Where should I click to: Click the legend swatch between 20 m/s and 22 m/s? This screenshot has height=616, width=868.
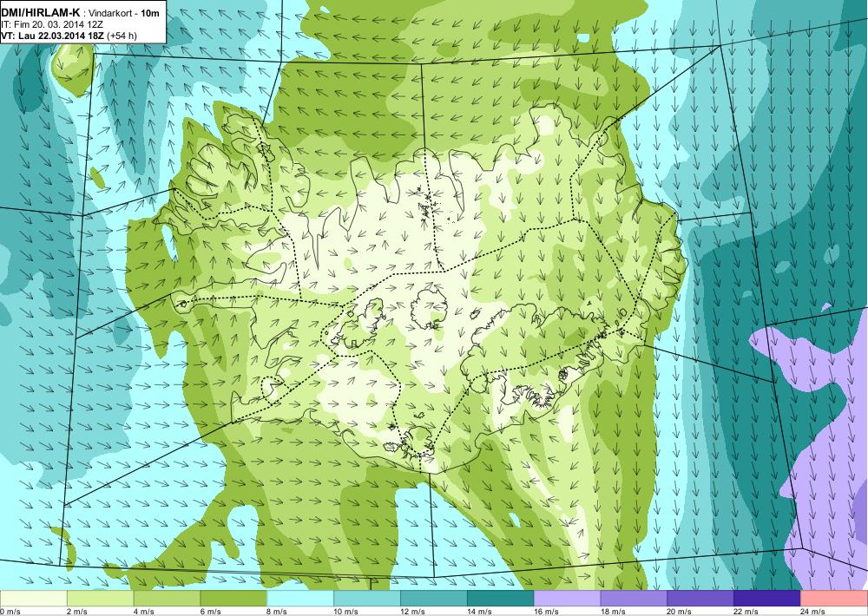point(700,599)
